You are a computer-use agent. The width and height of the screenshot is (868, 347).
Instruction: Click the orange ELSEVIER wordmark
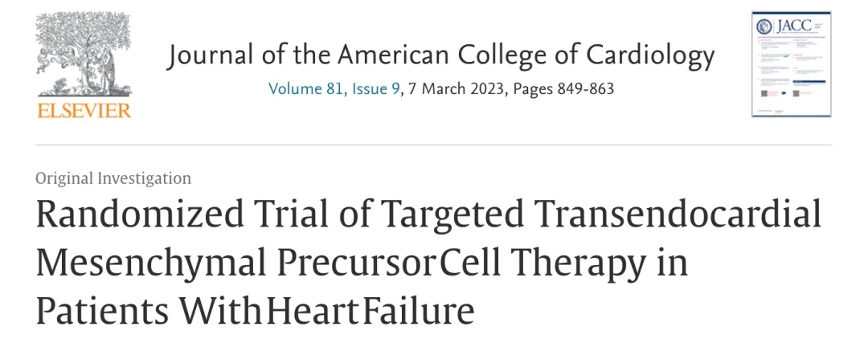(84, 110)
